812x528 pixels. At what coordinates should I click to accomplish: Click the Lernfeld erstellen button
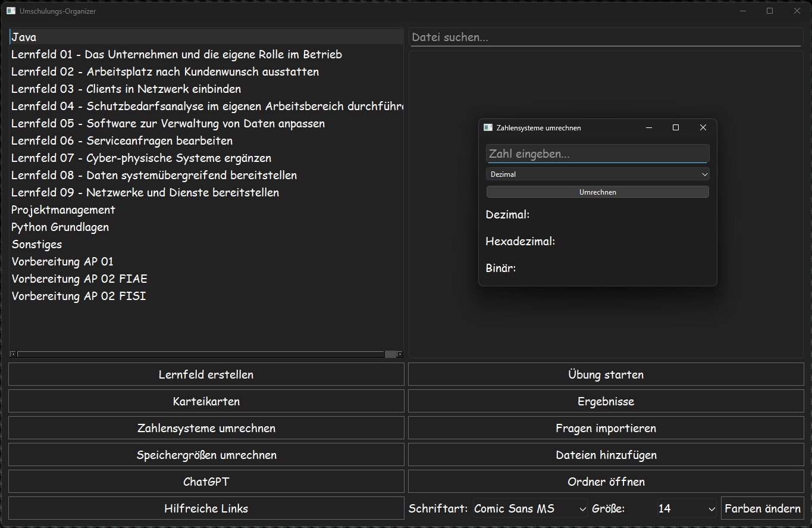(206, 374)
